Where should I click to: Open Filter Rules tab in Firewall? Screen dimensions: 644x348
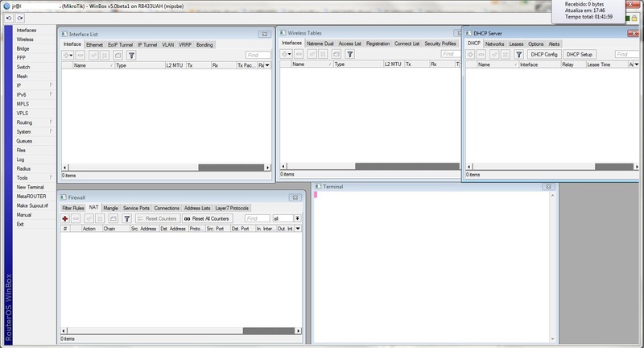[73, 209]
